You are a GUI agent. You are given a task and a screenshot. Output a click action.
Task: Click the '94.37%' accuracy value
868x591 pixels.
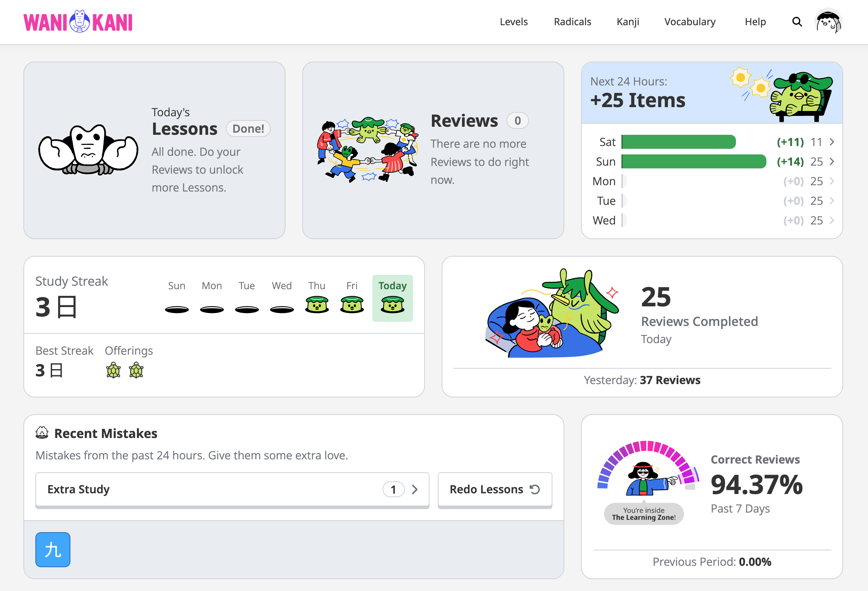[x=757, y=484]
